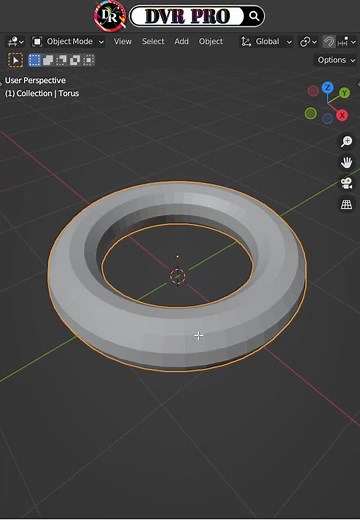Click the 3D cursor at origin
This screenshot has width=360, height=520.
click(x=177, y=276)
